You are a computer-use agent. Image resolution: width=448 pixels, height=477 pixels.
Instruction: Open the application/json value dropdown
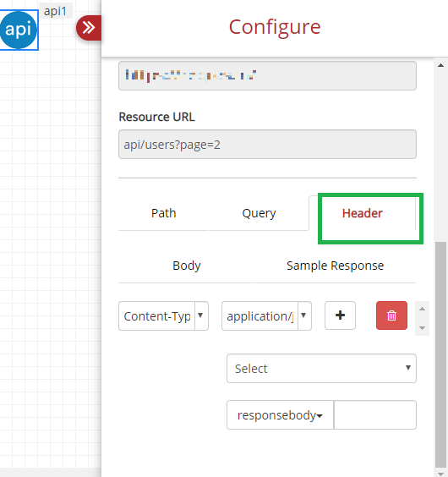266,316
